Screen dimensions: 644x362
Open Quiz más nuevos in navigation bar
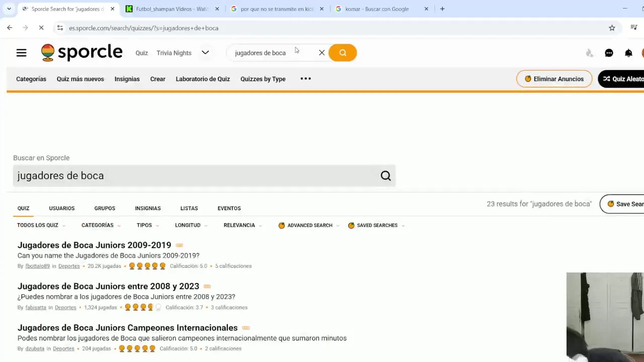[80, 79]
